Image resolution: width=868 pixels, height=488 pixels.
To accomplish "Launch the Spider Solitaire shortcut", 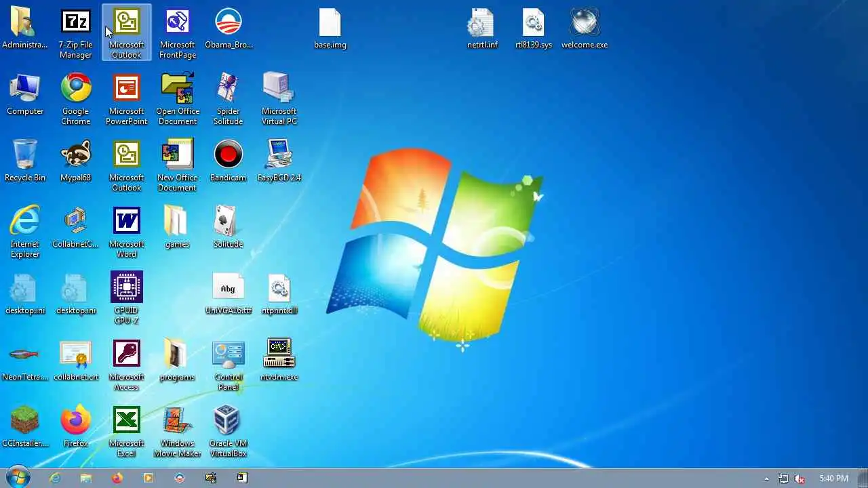I will point(229,100).
